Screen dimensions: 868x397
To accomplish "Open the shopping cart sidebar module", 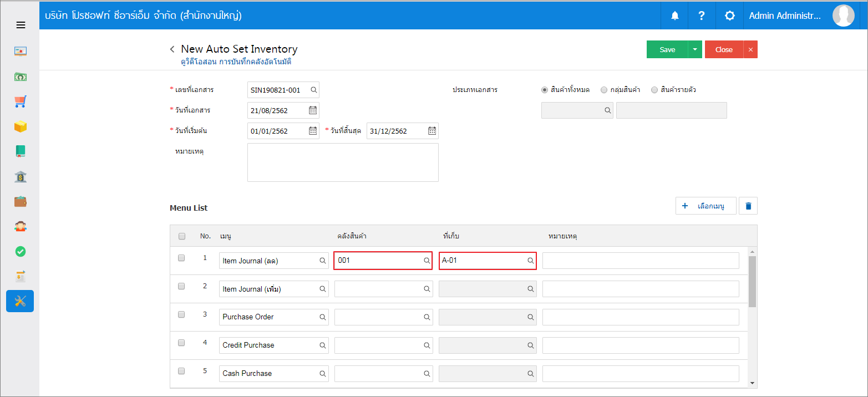I will [x=21, y=101].
